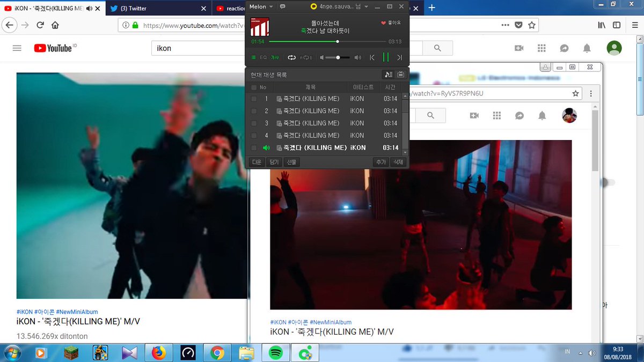Click YouTube search magnifier in Firefox window

coord(437,48)
